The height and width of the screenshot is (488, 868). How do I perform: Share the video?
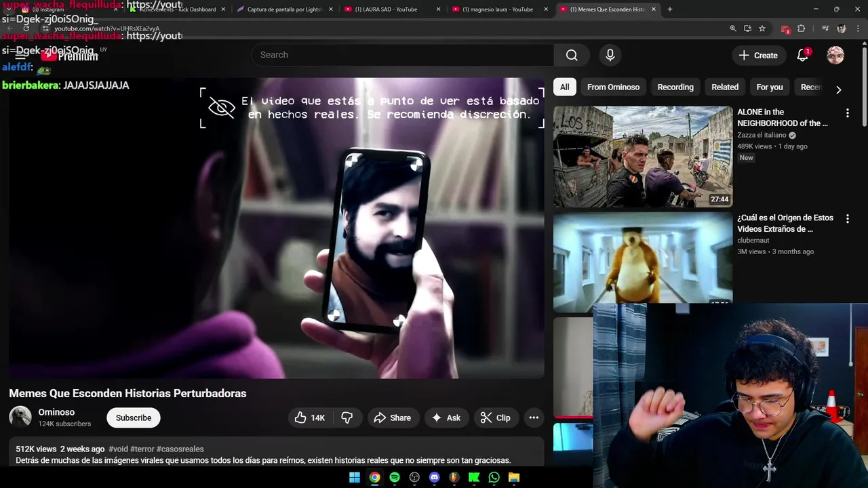[x=393, y=418]
